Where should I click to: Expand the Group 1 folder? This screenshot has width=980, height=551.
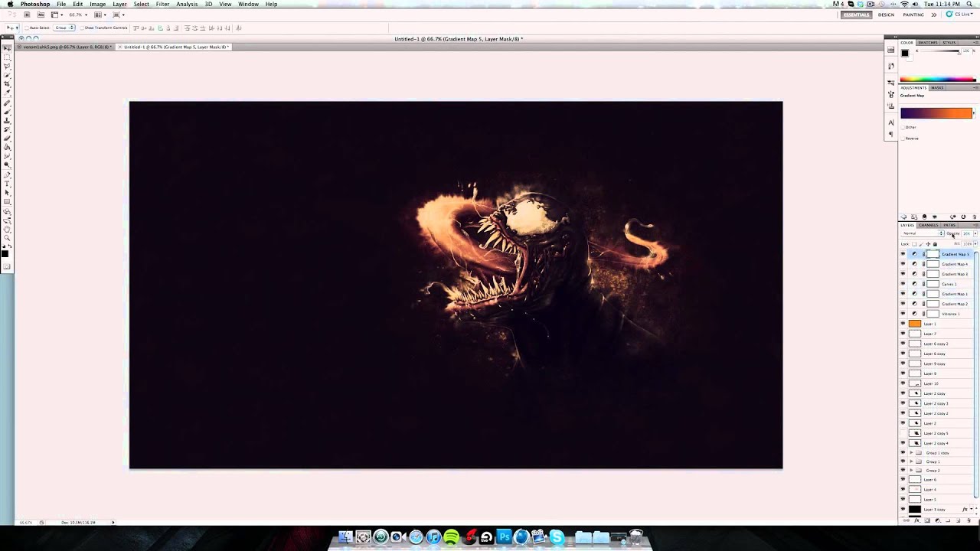(910, 462)
